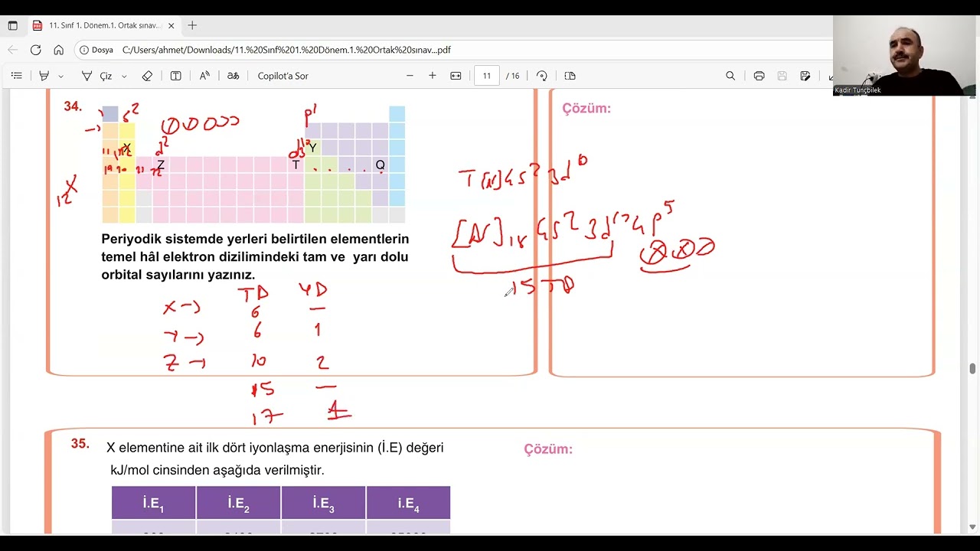Click the PDF vertical scrollbar thumb
Viewport: 980px width, 551px height.
point(972,369)
